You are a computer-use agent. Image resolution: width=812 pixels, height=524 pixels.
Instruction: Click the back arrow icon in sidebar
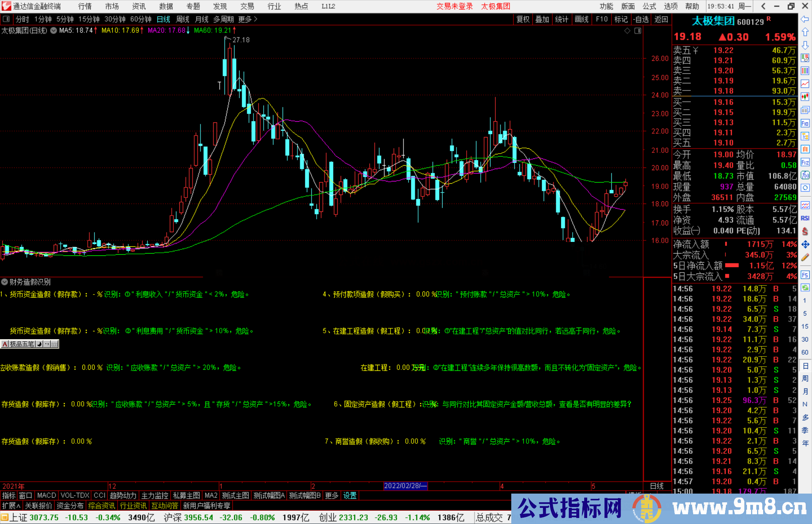[x=805, y=19]
